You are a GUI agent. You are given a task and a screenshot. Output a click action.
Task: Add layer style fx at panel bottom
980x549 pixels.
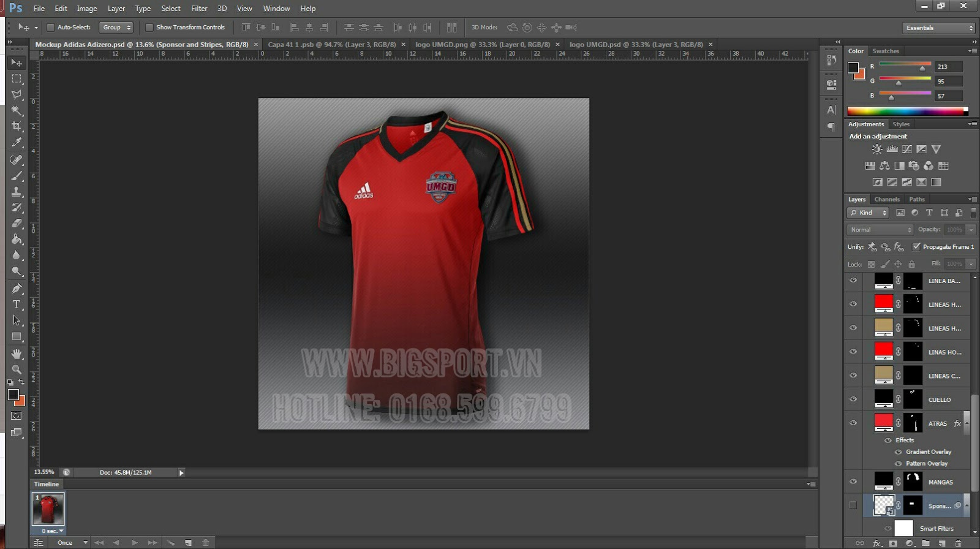click(877, 543)
